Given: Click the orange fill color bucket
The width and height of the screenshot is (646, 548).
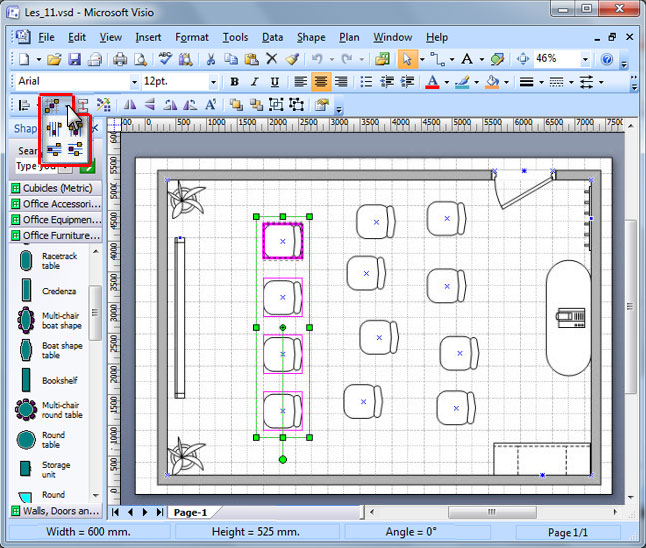Looking at the screenshot, I should [x=492, y=82].
